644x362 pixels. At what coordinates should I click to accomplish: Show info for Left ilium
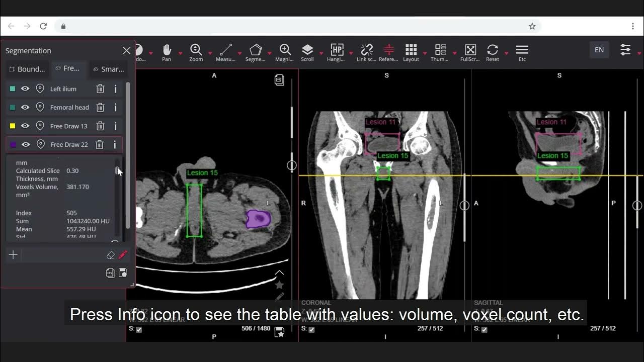click(115, 89)
